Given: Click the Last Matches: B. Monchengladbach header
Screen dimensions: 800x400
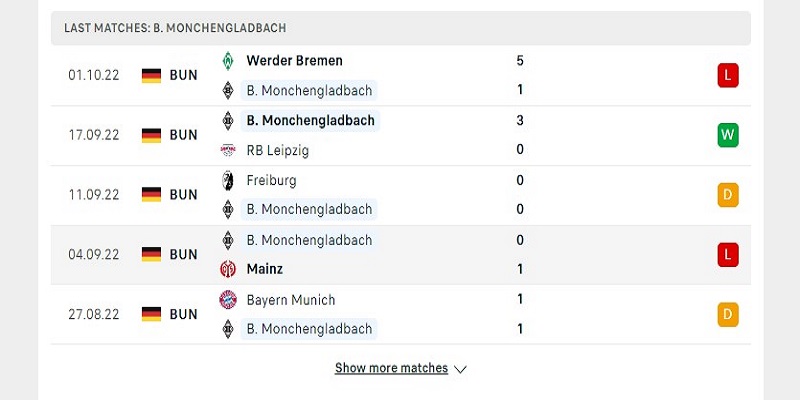Looking at the screenshot, I should (x=401, y=28).
